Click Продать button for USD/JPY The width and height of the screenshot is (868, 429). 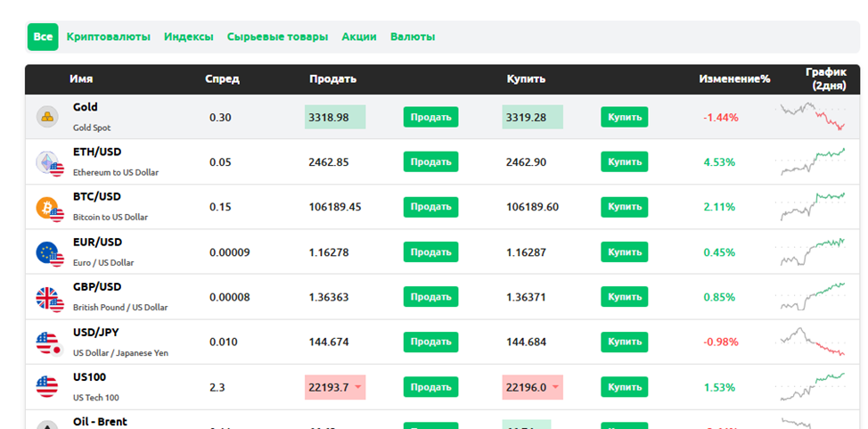tap(430, 342)
